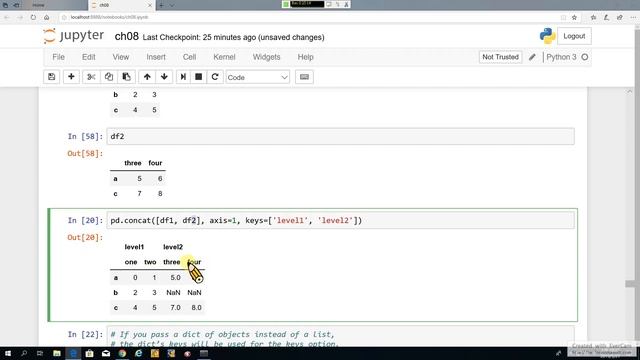
Task: Launch Chrome from the taskbar
Action: [x=122, y=353]
